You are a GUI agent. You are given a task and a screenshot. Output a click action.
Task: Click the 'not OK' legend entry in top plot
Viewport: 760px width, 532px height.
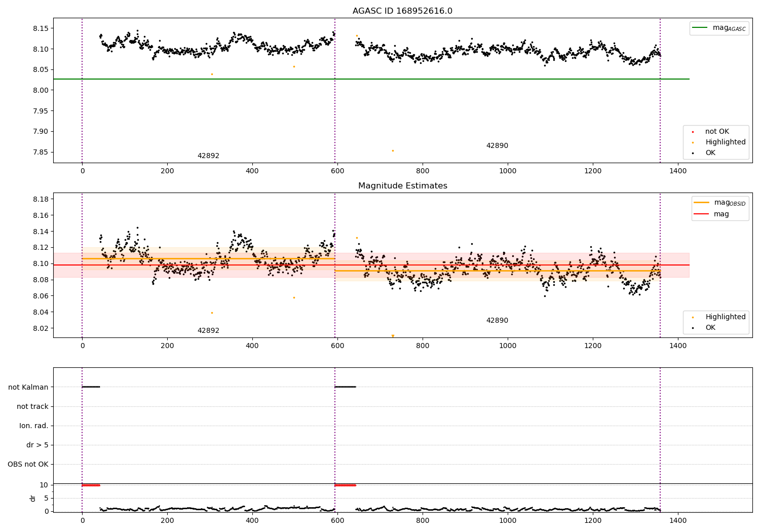point(717,132)
